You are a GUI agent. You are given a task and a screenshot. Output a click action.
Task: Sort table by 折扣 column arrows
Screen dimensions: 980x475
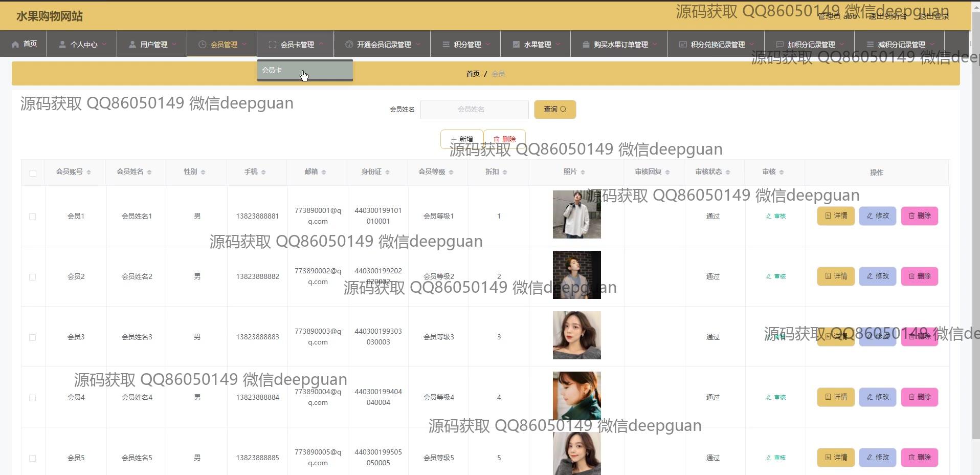[504, 172]
